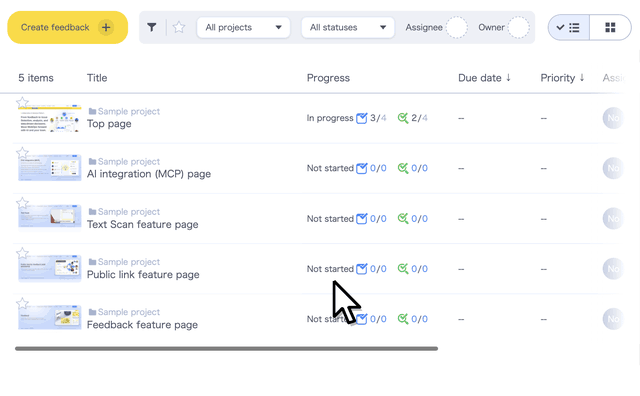Open the All projects dropdown

pyautogui.click(x=243, y=27)
